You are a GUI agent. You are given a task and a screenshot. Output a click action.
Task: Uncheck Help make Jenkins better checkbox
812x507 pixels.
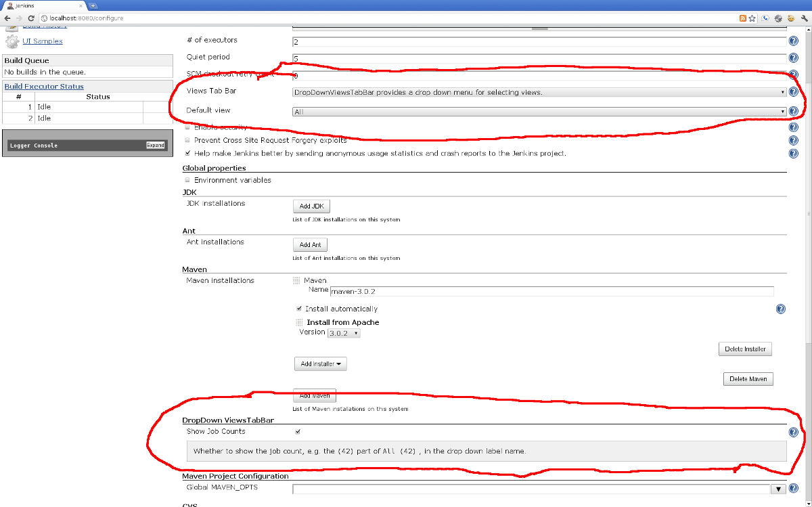point(187,154)
